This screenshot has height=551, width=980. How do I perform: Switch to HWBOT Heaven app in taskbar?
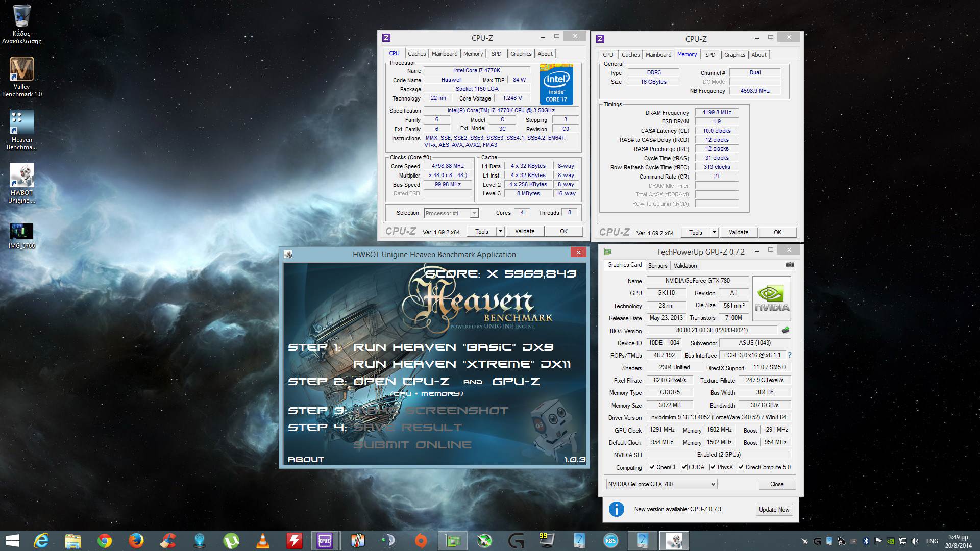click(674, 541)
